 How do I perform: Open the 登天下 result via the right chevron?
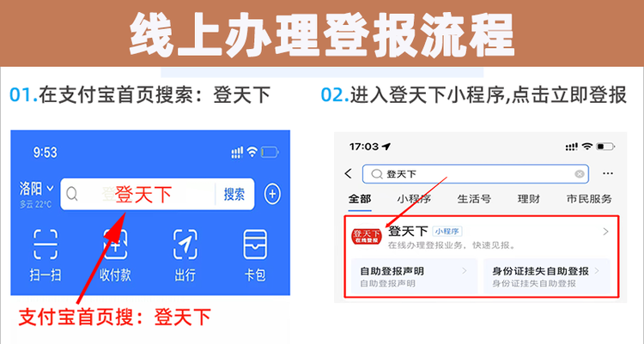(x=606, y=232)
